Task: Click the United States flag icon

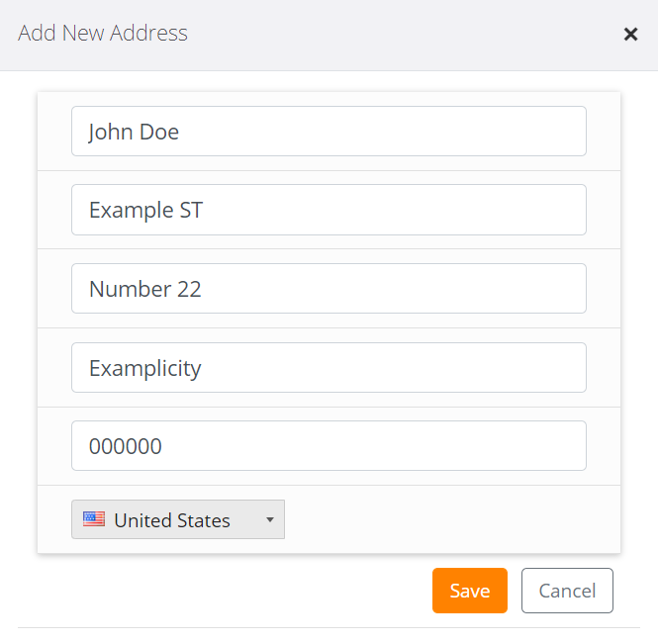Action: [x=94, y=519]
